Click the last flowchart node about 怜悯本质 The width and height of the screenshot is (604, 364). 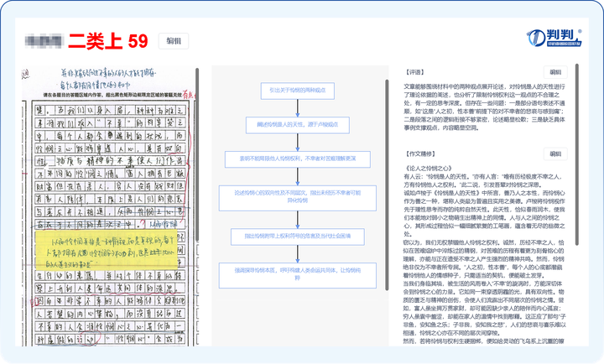pyautogui.click(x=298, y=273)
